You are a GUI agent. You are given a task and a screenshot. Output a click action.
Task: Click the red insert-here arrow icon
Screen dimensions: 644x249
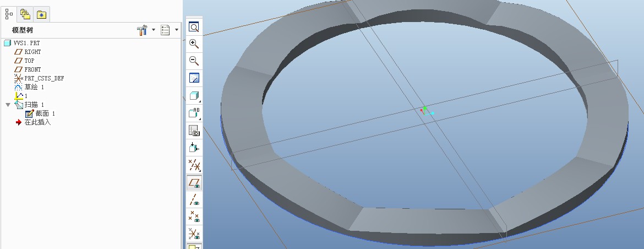tap(19, 122)
